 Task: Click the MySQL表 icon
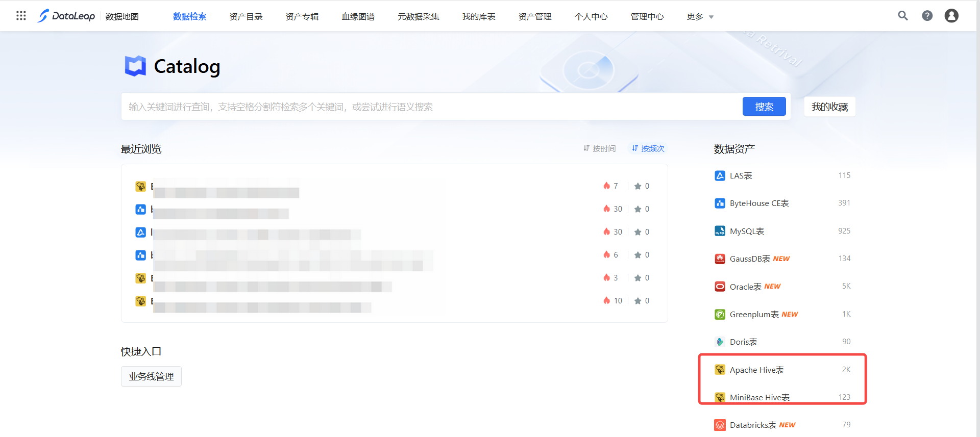[x=720, y=231]
